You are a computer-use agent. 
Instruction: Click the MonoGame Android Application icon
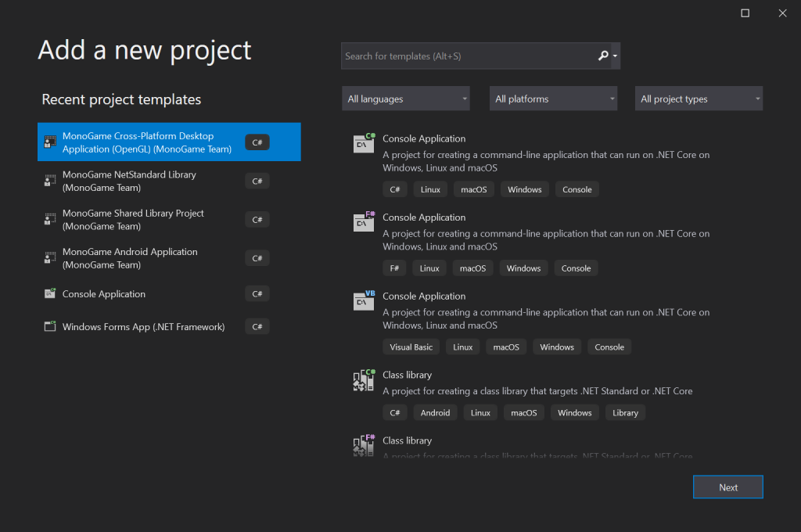point(50,257)
